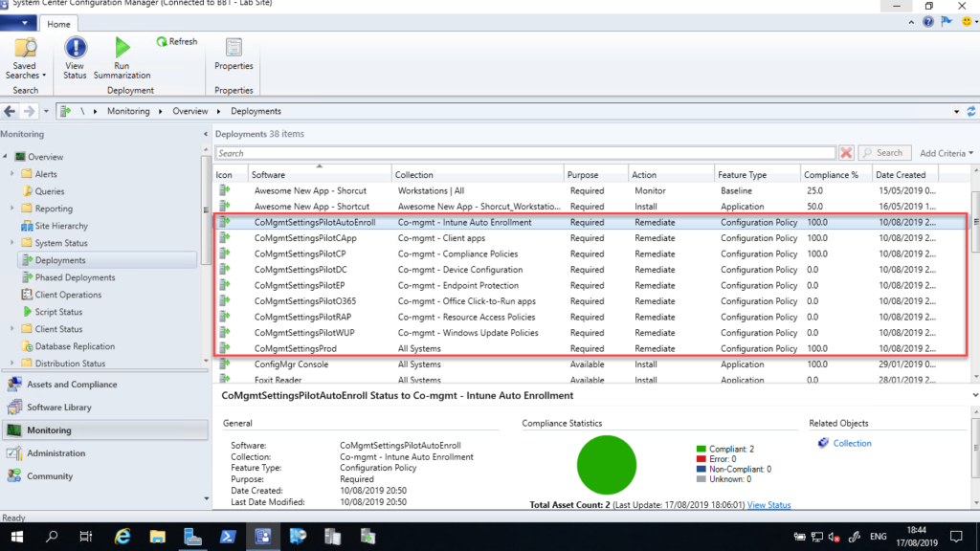This screenshot has height=551, width=980.
Task: Open the Add Criteria dropdown
Action: (947, 153)
